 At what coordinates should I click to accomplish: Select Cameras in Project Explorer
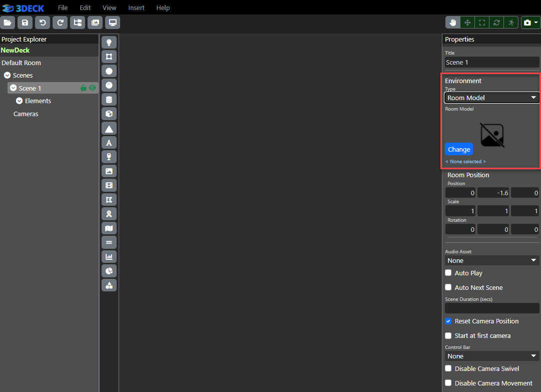26,114
